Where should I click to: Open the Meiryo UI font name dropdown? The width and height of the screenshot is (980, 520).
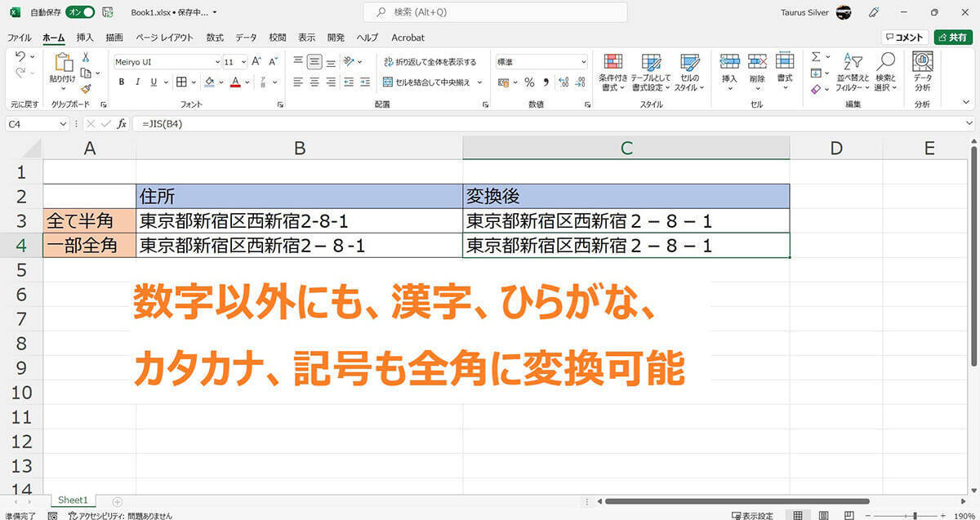[x=217, y=62]
